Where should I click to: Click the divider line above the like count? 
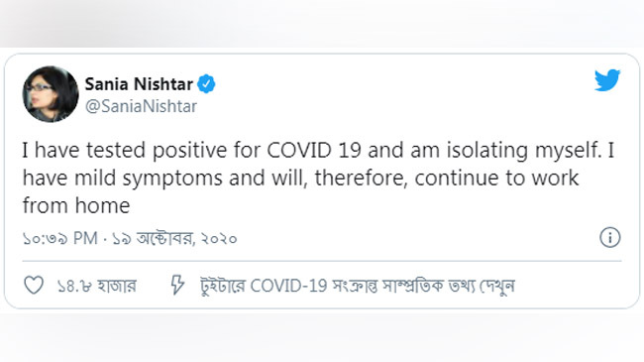322,261
